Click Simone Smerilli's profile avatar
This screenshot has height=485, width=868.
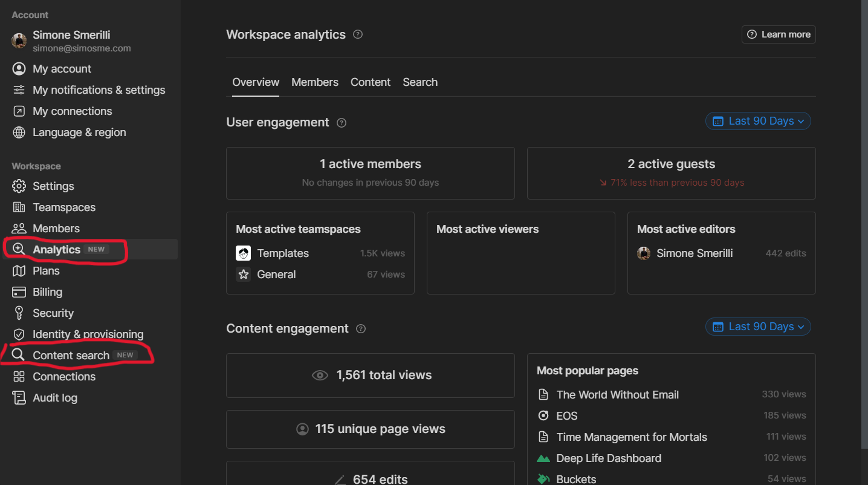(x=19, y=41)
